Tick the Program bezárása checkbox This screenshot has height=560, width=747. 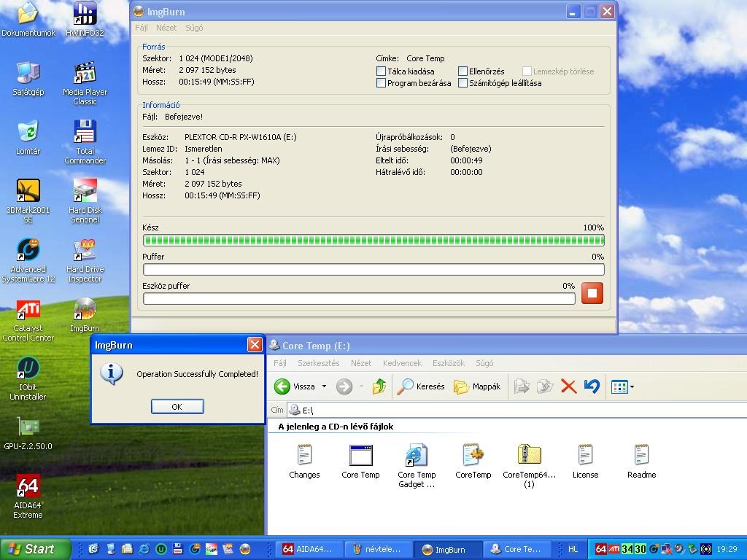click(381, 83)
